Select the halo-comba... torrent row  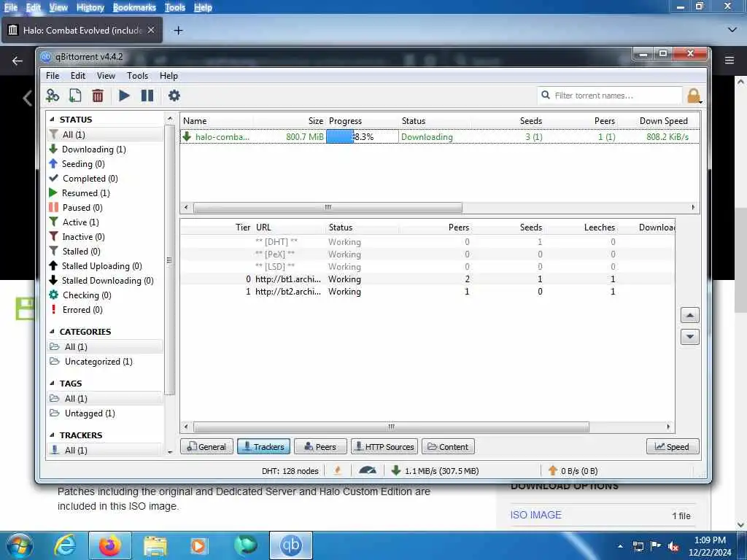coord(440,136)
